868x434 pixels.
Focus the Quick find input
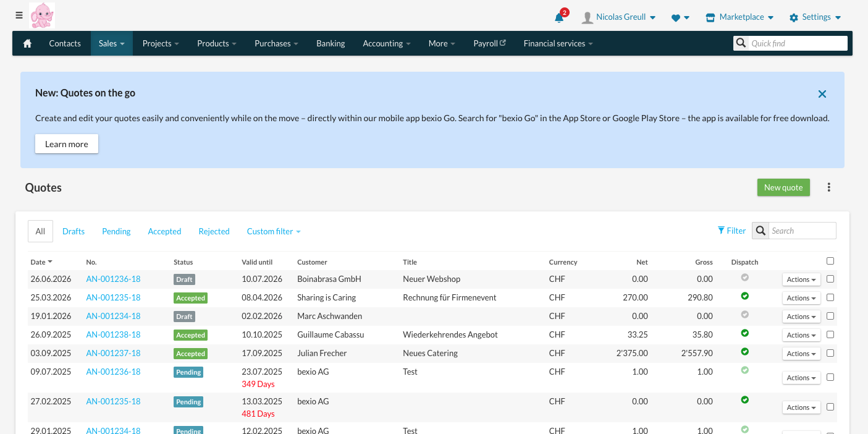tap(797, 43)
